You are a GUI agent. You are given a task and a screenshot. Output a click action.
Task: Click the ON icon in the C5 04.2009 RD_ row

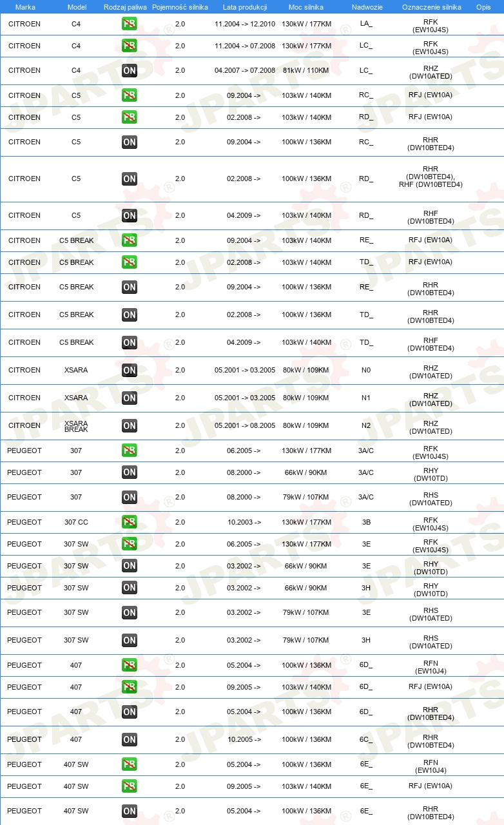point(129,215)
